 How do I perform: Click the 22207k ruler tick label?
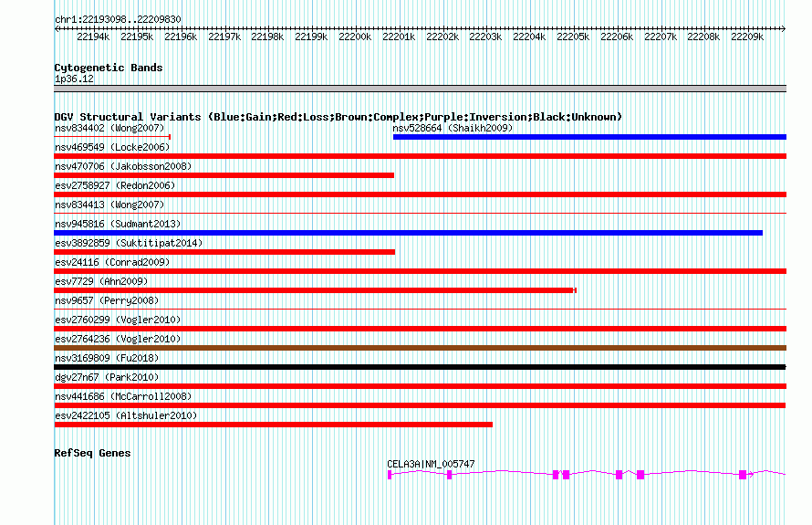[661, 37]
